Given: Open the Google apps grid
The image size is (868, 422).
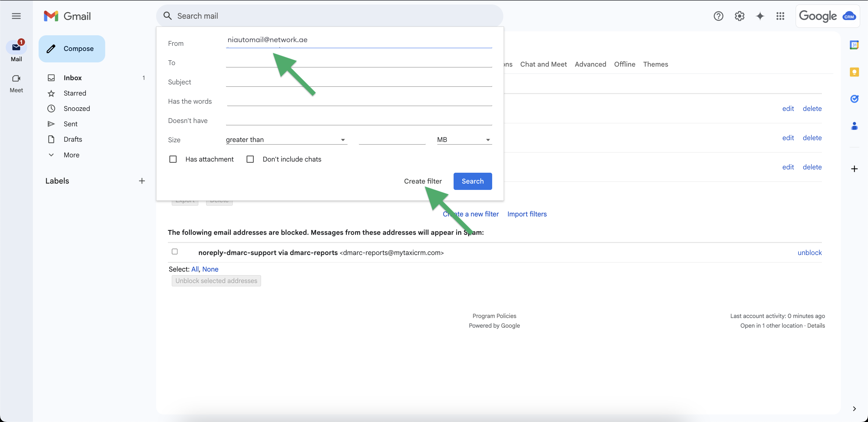Looking at the screenshot, I should pos(780,16).
